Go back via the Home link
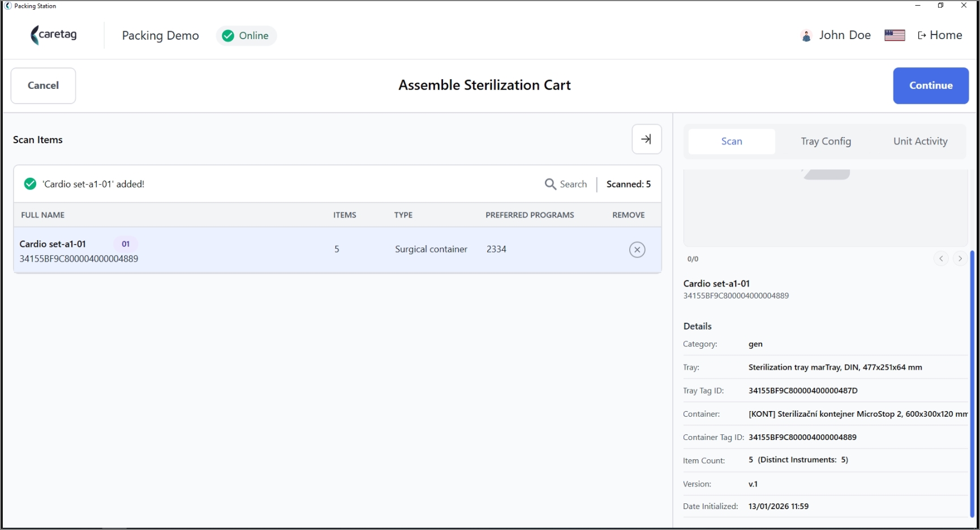 click(940, 35)
